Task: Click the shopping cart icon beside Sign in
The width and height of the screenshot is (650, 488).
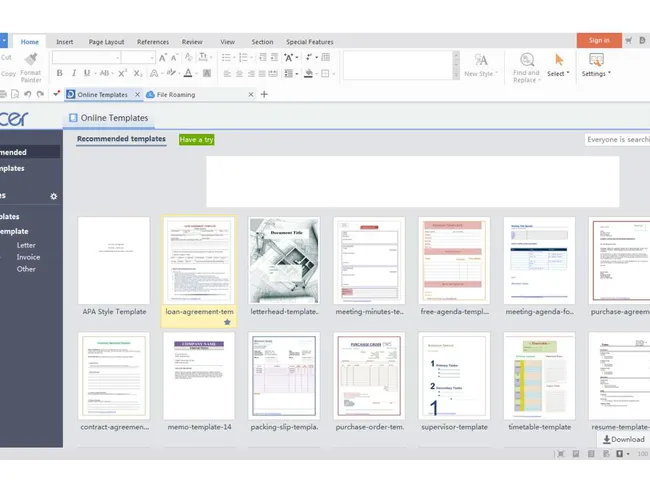Action: click(629, 41)
